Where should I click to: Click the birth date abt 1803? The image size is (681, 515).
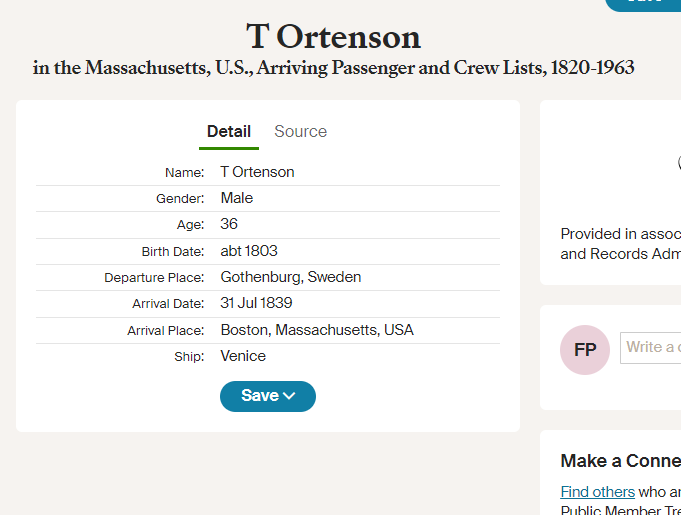coord(249,251)
